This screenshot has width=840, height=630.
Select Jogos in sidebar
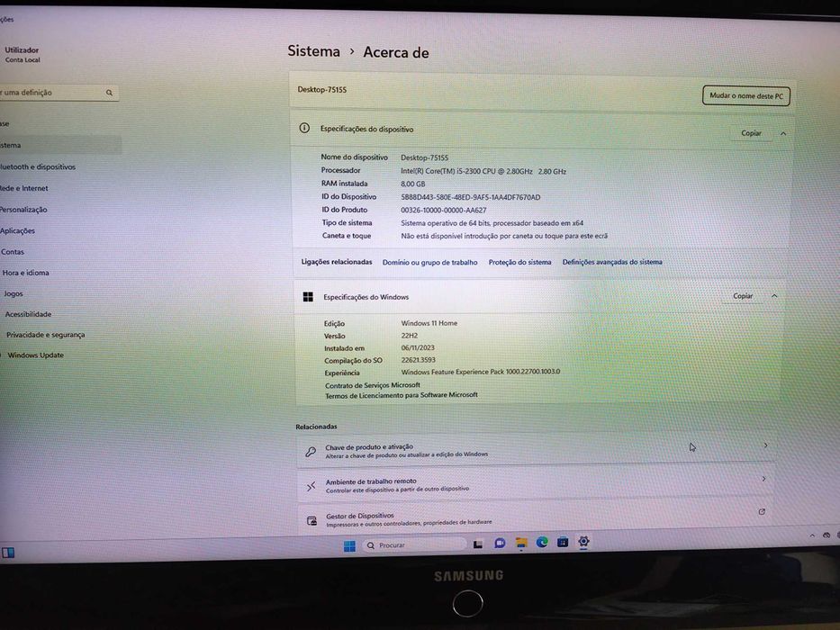click(14, 293)
